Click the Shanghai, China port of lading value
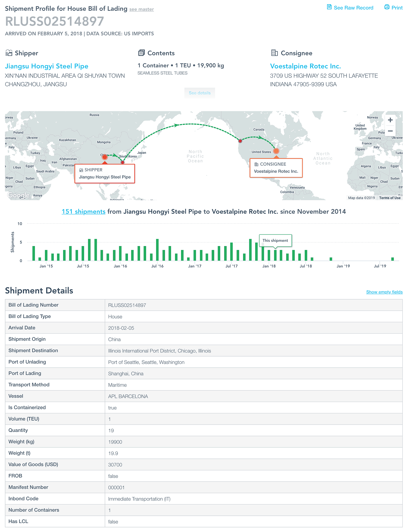This screenshot has height=532, width=407. pyautogui.click(x=126, y=374)
